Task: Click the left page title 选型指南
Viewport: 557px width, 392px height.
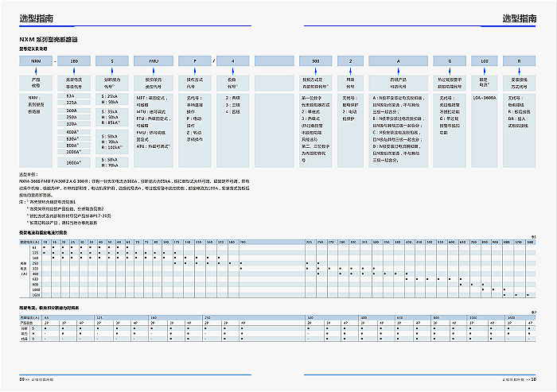Action: [x=37, y=18]
